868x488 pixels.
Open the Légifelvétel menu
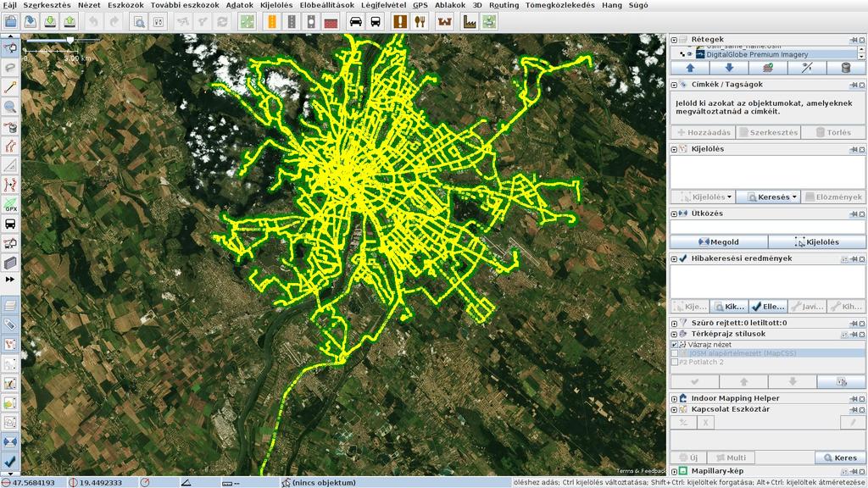click(384, 5)
